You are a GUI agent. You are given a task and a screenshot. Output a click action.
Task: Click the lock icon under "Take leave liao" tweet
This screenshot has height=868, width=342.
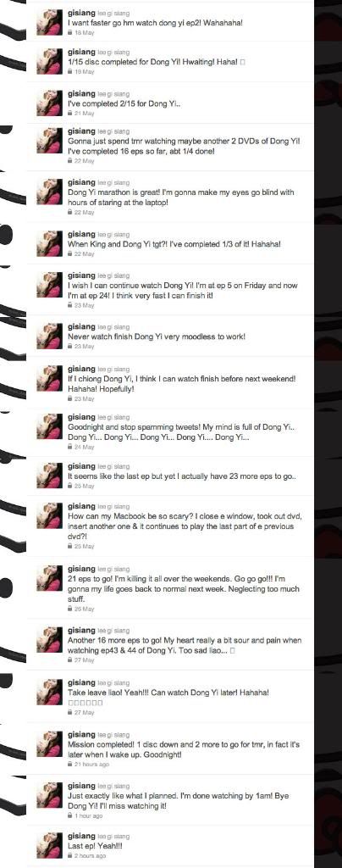69,713
